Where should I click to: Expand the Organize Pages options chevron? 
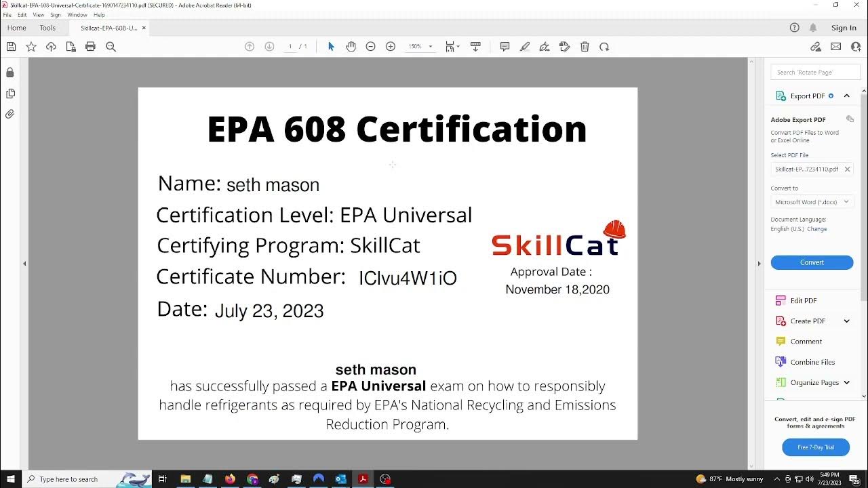point(847,383)
